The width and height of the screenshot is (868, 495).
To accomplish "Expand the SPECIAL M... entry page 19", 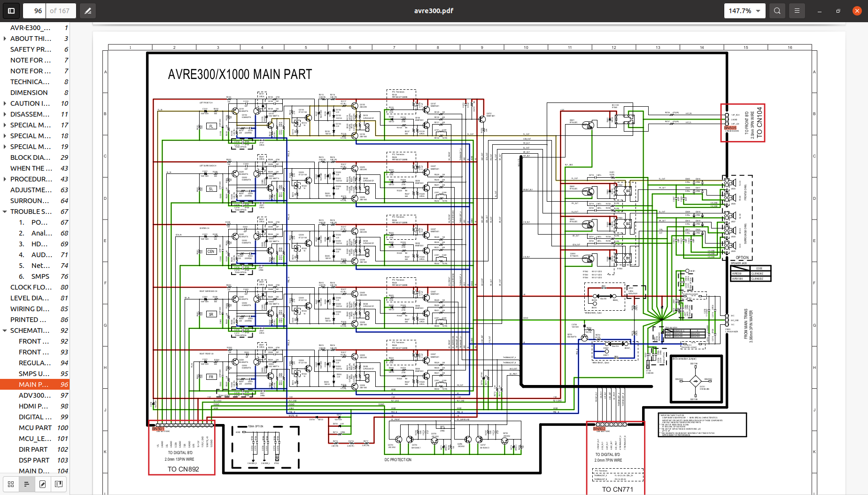I will pos(5,147).
